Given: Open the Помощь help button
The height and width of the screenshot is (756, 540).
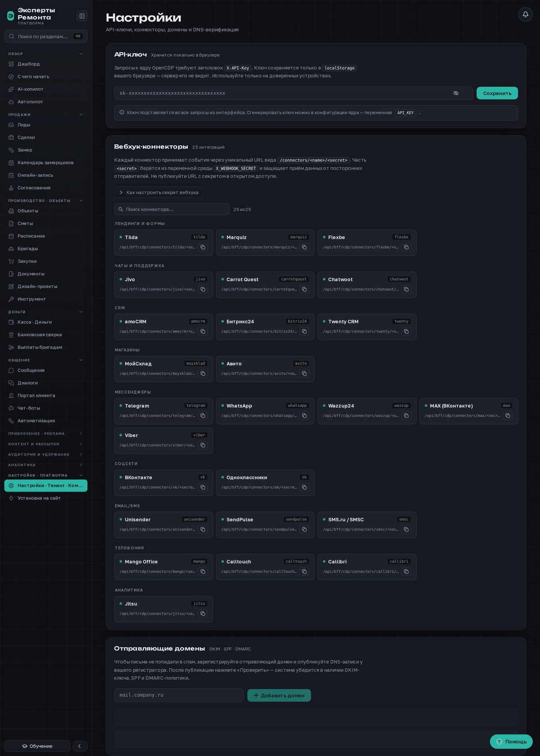Looking at the screenshot, I should (511, 742).
